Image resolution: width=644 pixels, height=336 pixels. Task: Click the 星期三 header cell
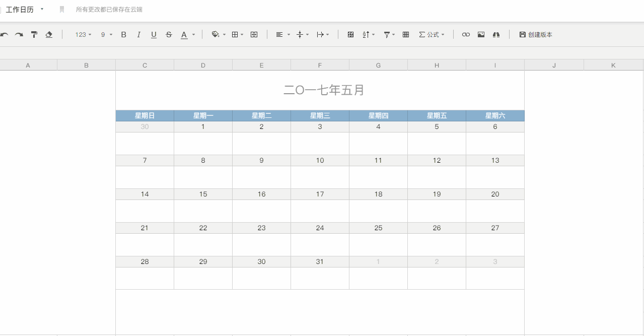(x=320, y=116)
